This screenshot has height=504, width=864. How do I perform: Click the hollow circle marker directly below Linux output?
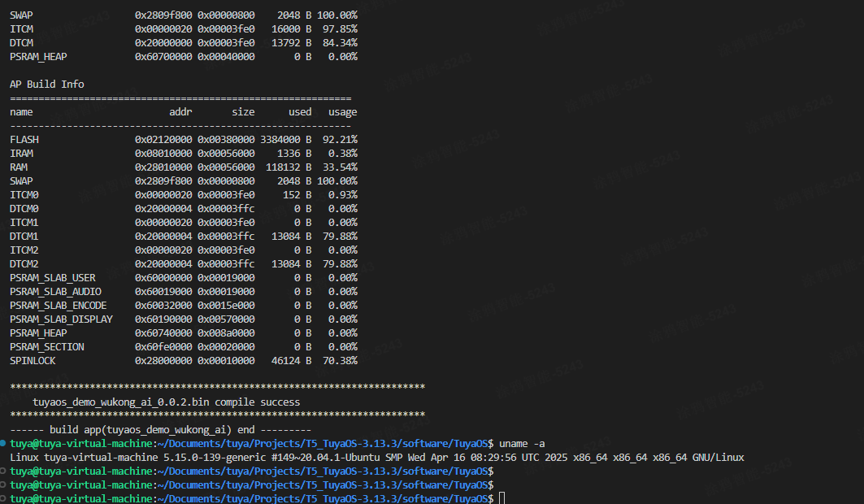(4, 471)
